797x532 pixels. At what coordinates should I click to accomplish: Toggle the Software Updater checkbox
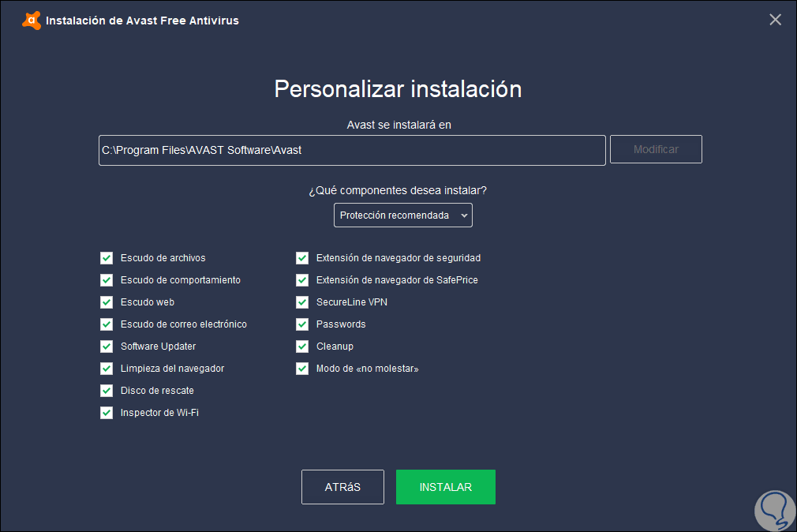point(107,347)
